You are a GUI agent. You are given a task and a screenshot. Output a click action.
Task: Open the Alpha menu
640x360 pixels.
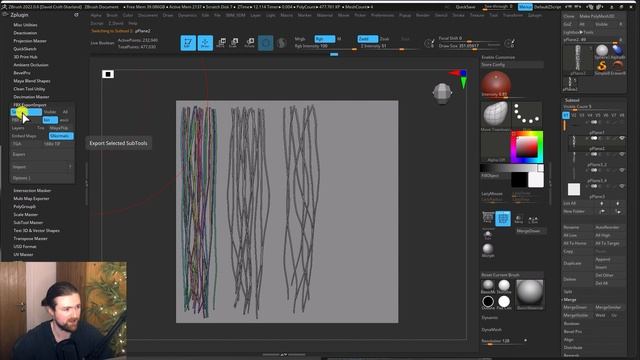tap(96, 15)
